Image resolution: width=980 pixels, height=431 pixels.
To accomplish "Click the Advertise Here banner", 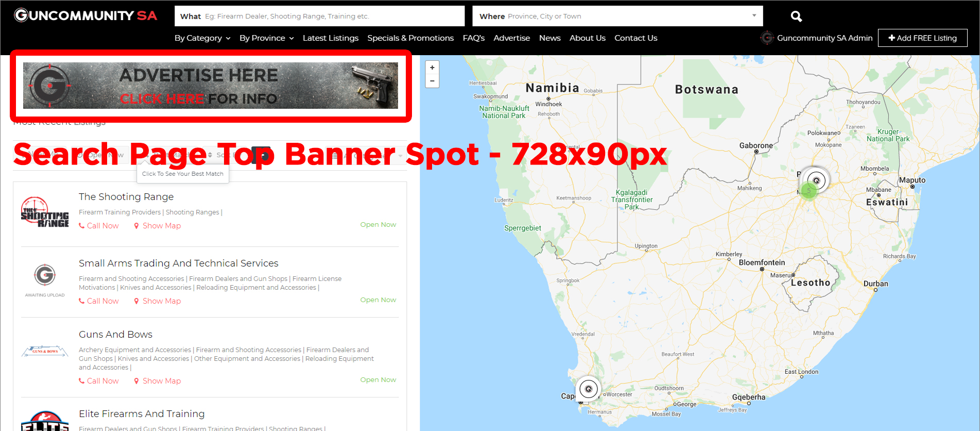I will [210, 86].
